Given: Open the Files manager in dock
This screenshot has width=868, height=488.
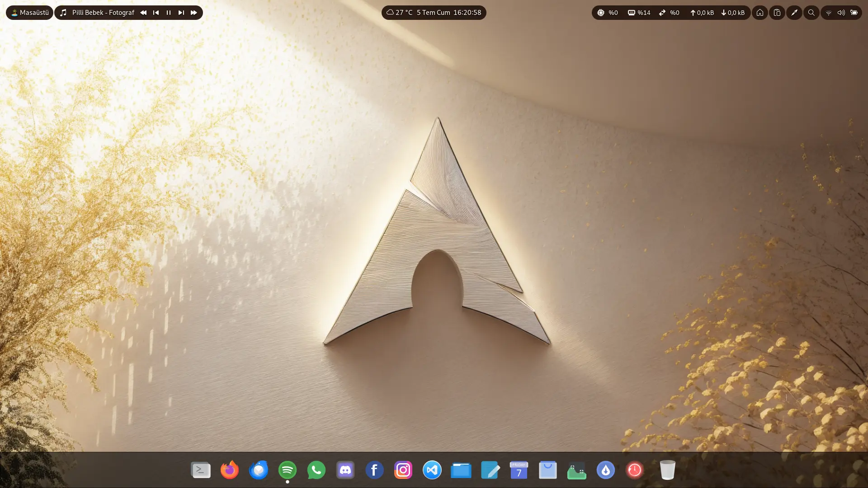Looking at the screenshot, I should (461, 470).
